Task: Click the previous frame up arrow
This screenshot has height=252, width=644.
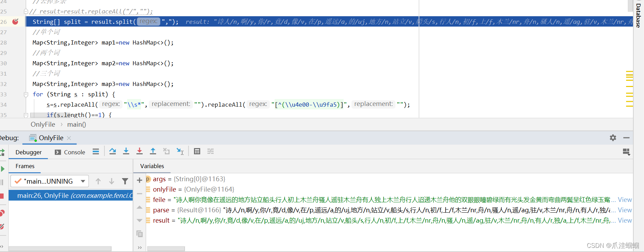Action: (98, 181)
